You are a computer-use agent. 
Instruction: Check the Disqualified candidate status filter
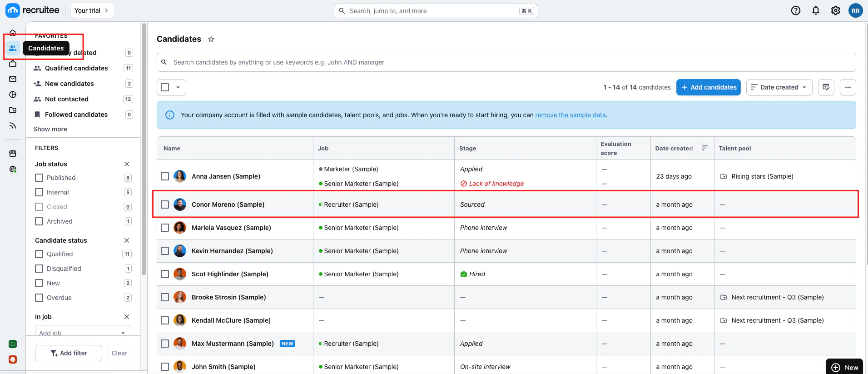[x=39, y=269]
